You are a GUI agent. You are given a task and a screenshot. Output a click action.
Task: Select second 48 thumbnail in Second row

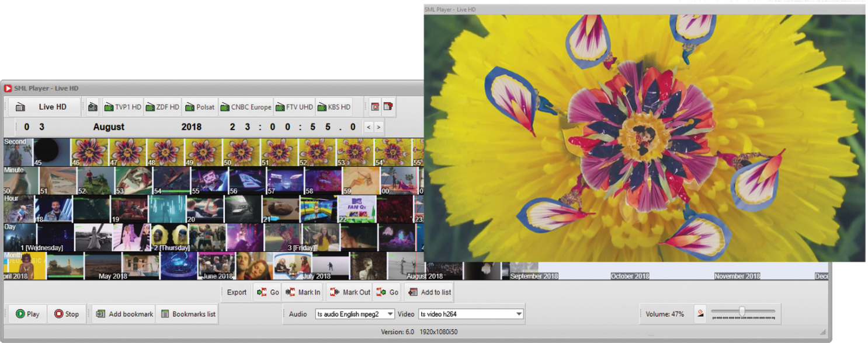(165, 152)
